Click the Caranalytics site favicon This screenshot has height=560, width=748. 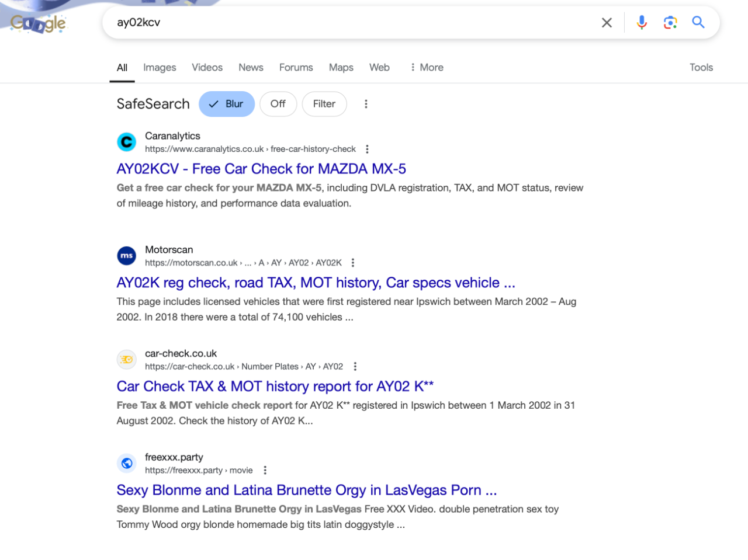127,142
